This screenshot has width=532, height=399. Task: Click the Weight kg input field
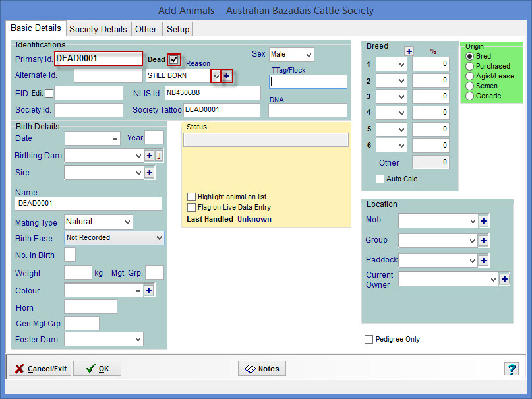tap(78, 272)
